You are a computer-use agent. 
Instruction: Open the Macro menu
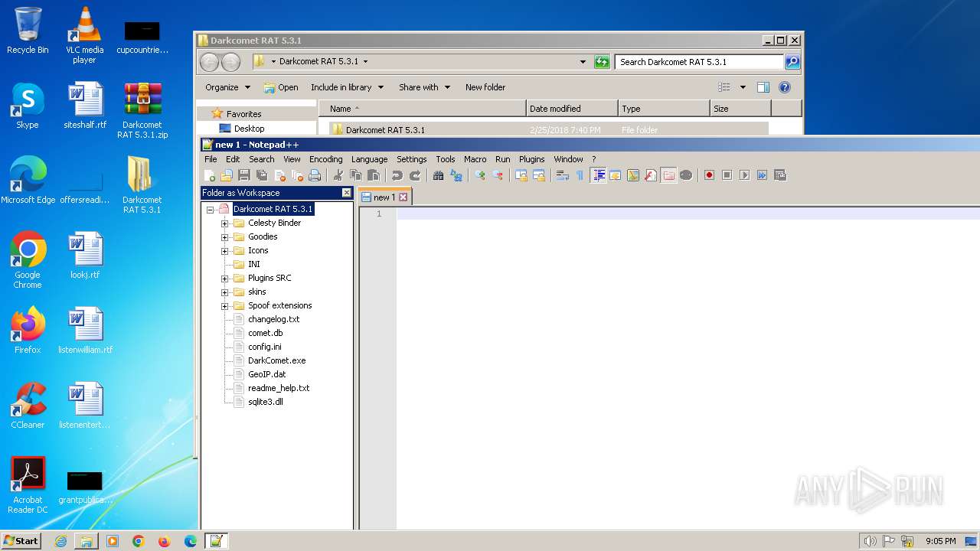click(475, 159)
